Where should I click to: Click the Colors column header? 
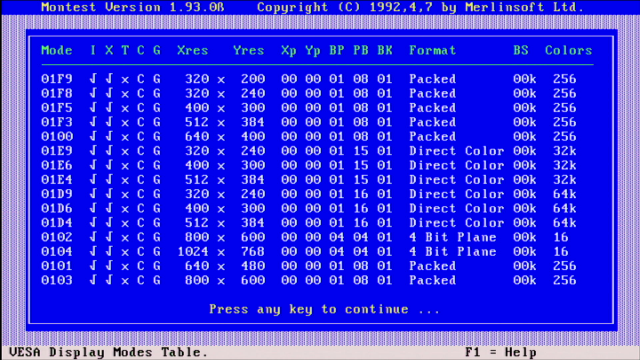tap(569, 50)
